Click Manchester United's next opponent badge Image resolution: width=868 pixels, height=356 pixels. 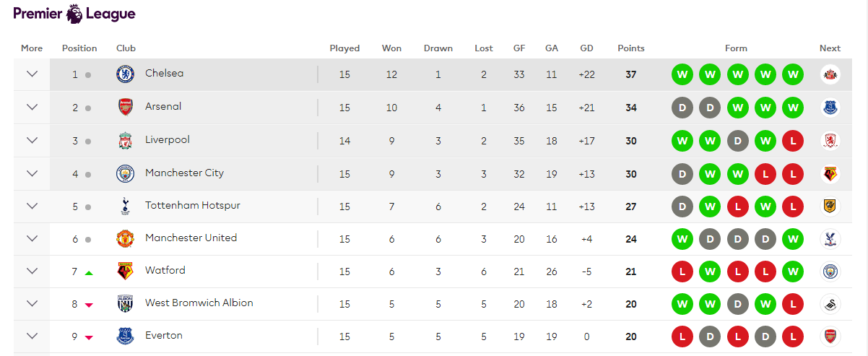tap(830, 239)
